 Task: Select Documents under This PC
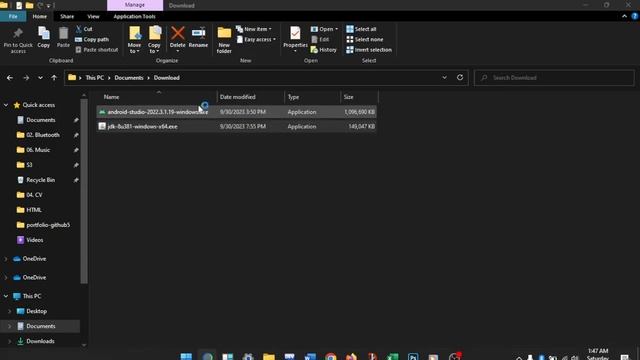click(x=41, y=326)
